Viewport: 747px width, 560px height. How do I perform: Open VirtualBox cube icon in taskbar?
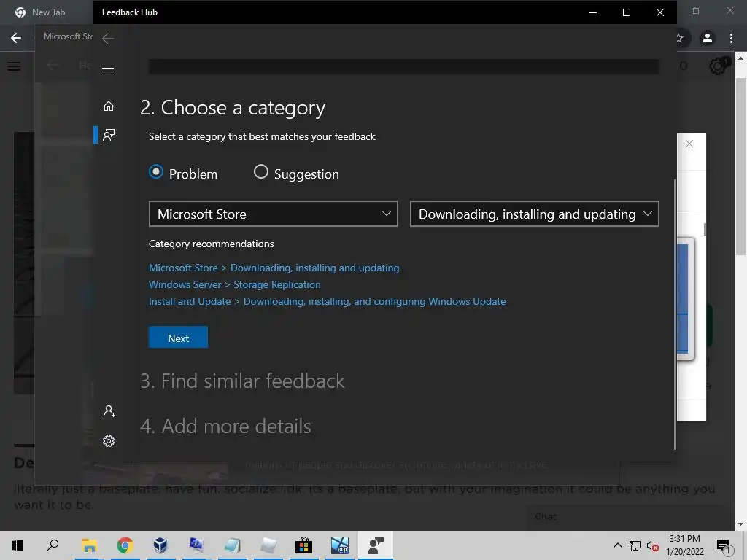pos(160,545)
